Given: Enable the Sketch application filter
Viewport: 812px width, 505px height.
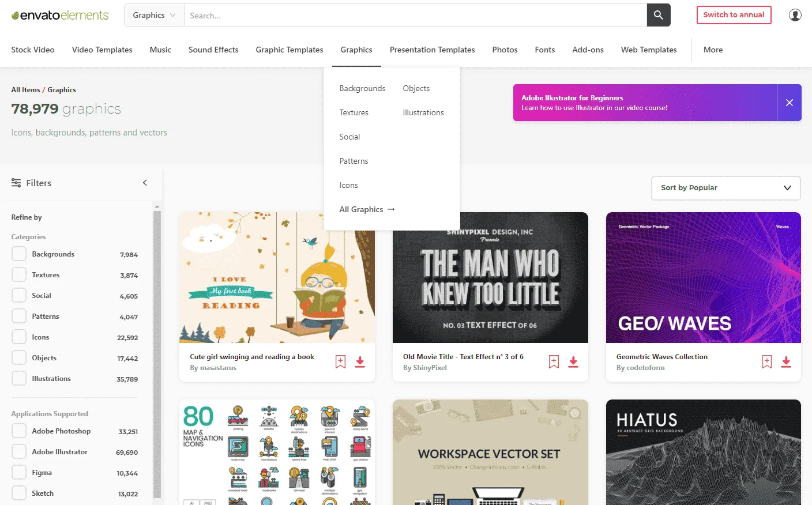Looking at the screenshot, I should (19, 493).
